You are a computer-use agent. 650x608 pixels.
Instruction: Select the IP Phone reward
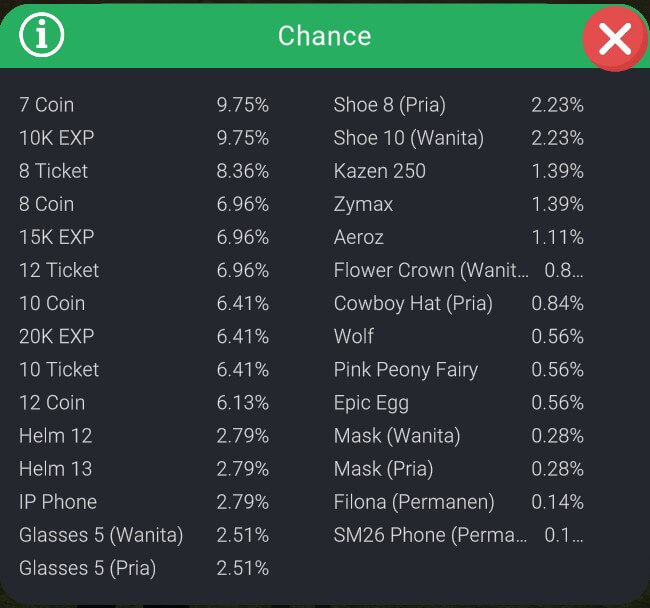[58, 502]
